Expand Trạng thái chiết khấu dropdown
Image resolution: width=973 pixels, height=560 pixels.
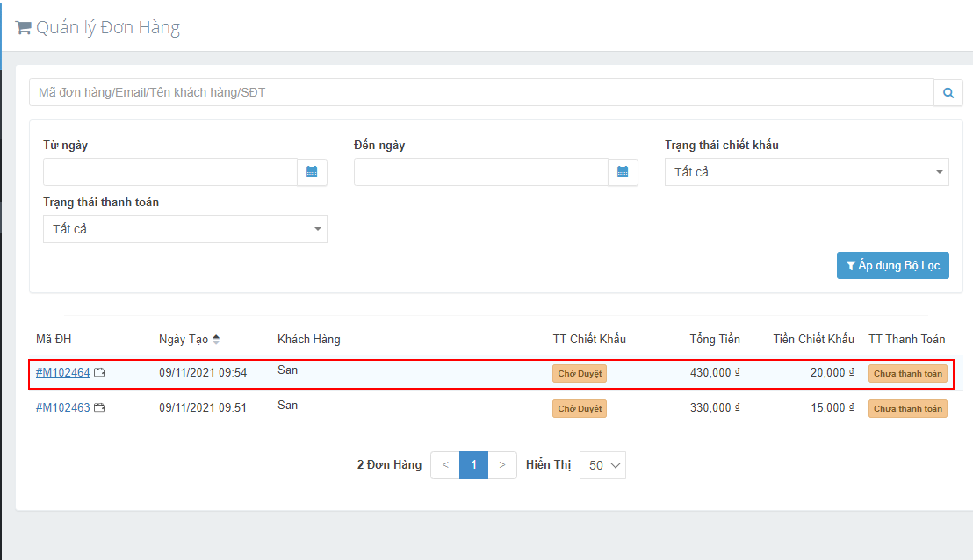pos(806,172)
